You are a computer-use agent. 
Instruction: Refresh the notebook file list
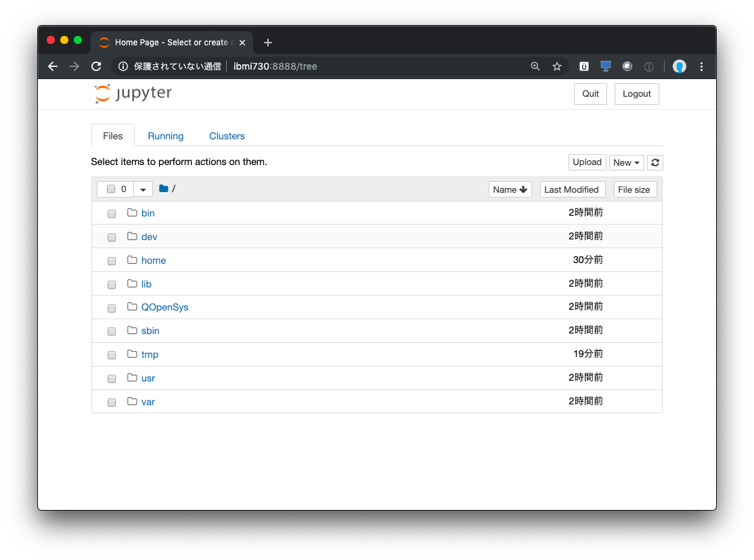pos(655,162)
